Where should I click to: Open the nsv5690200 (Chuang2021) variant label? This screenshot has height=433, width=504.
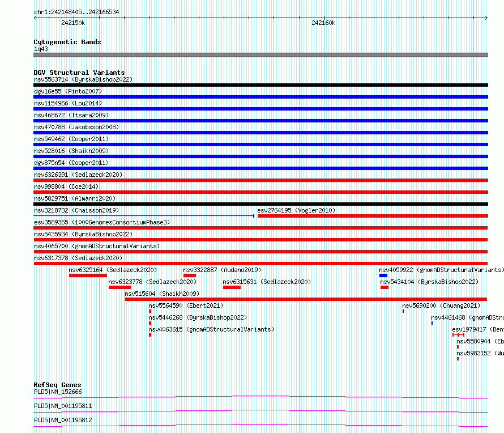pos(441,305)
